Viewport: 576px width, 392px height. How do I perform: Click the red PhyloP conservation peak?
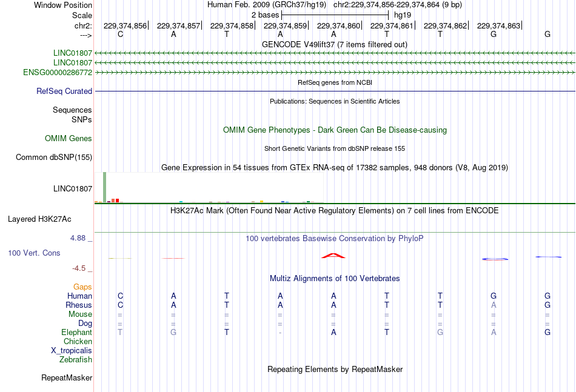pyautogui.click(x=333, y=256)
